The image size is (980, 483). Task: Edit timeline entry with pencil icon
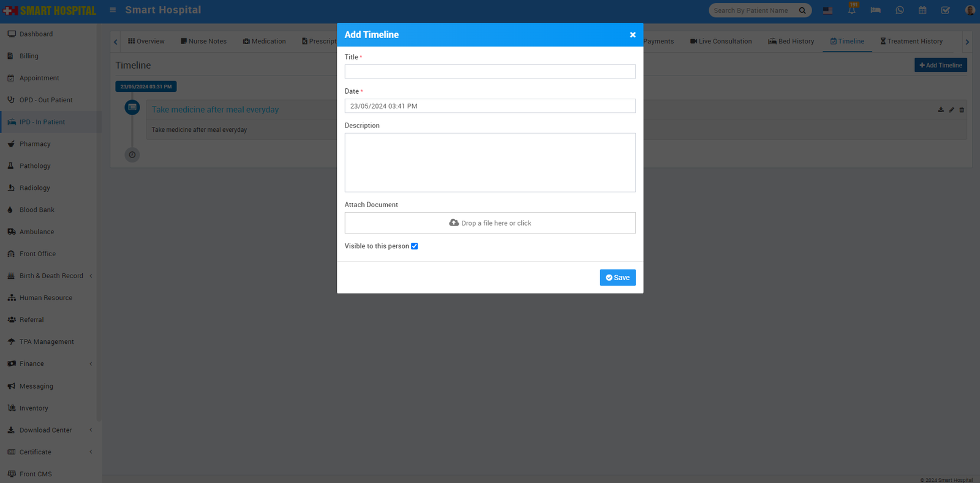tap(951, 110)
